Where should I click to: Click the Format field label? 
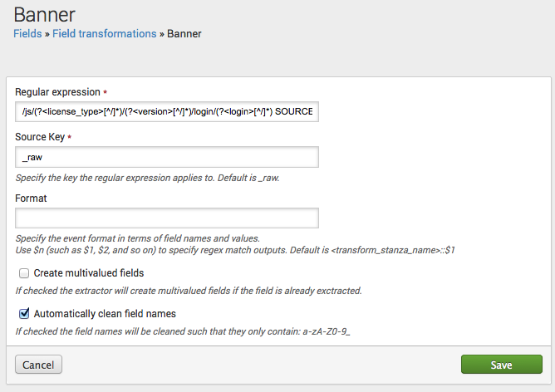pos(31,198)
